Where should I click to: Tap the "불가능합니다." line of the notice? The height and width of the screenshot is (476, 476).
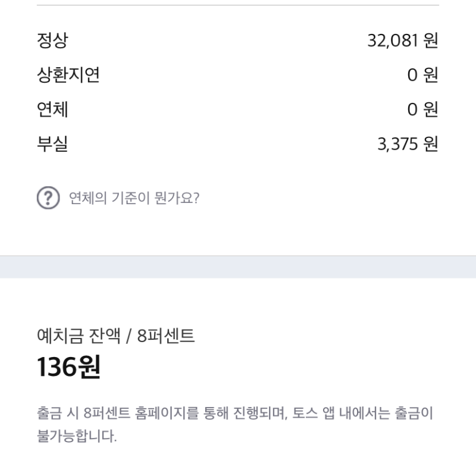[77, 436]
